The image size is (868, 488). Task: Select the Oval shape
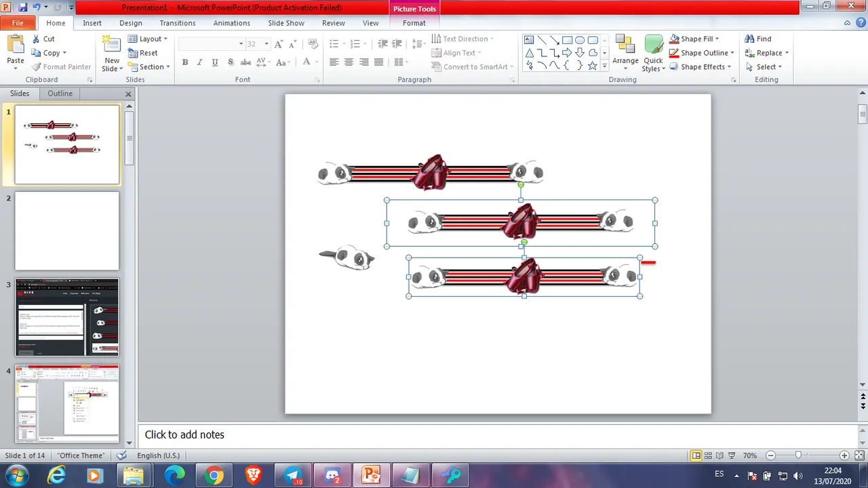tap(580, 40)
